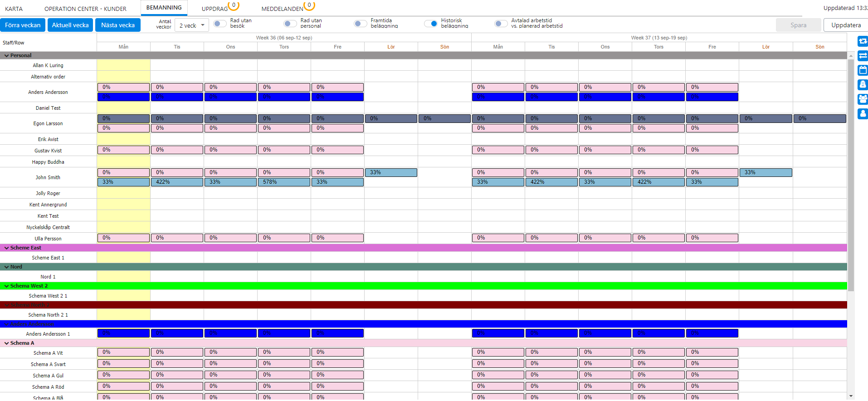Toggle Rad utan besök switch

220,24
